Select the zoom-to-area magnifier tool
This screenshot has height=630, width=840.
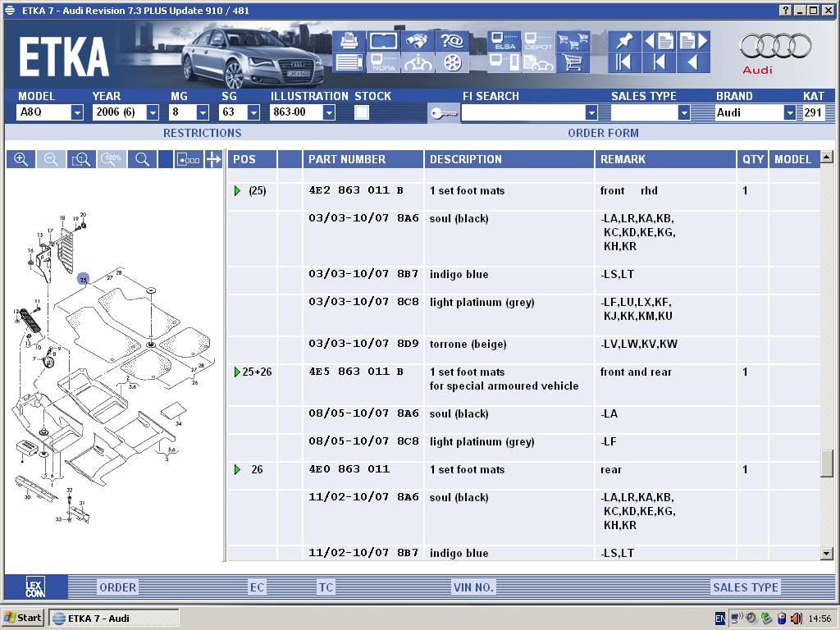[81, 159]
